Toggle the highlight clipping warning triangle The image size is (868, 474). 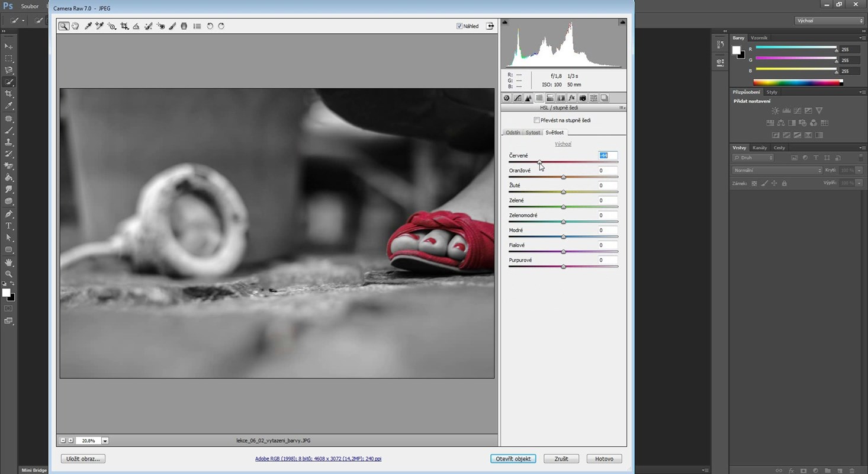coord(622,23)
